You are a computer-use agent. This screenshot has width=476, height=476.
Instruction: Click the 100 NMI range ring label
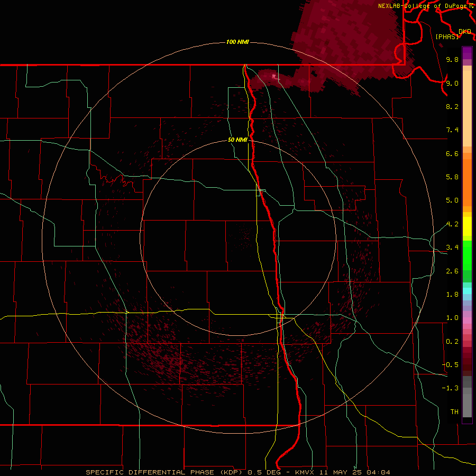237,42
